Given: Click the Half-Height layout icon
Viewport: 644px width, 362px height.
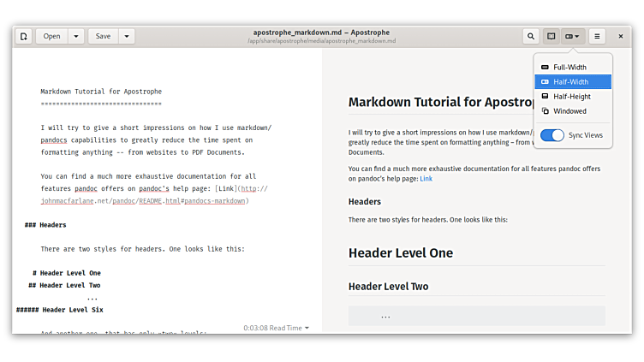Looking at the screenshot, I should (x=546, y=97).
